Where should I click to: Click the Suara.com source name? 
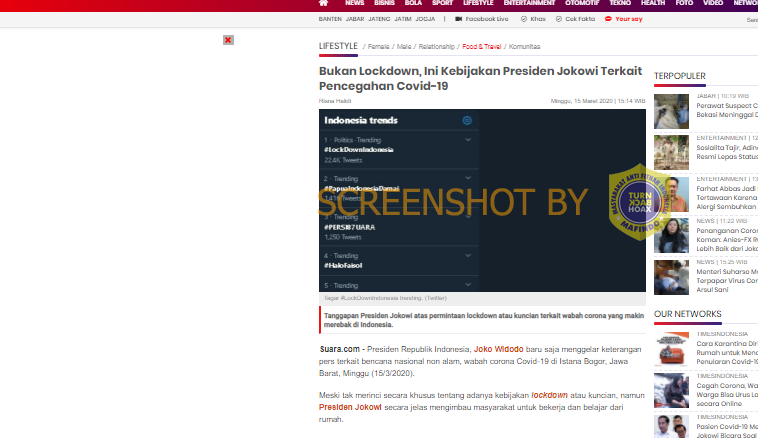(340, 349)
